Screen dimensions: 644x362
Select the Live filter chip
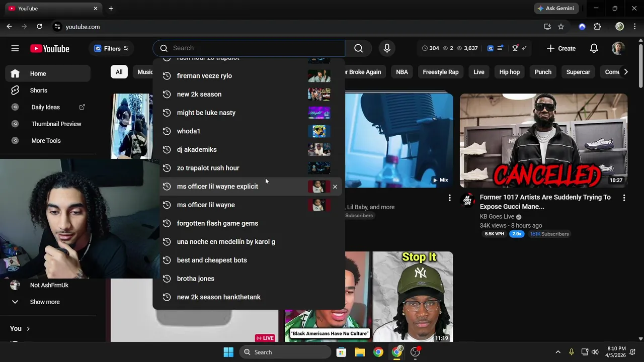pyautogui.click(x=479, y=72)
